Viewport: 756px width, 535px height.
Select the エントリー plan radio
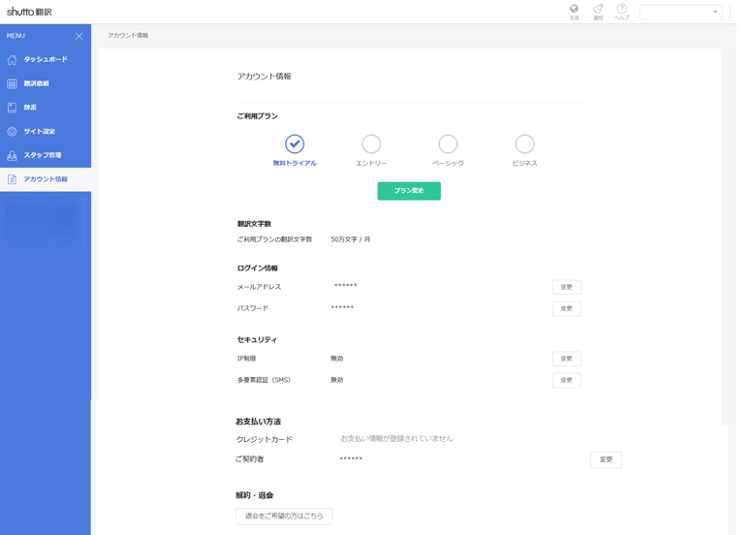pos(371,143)
